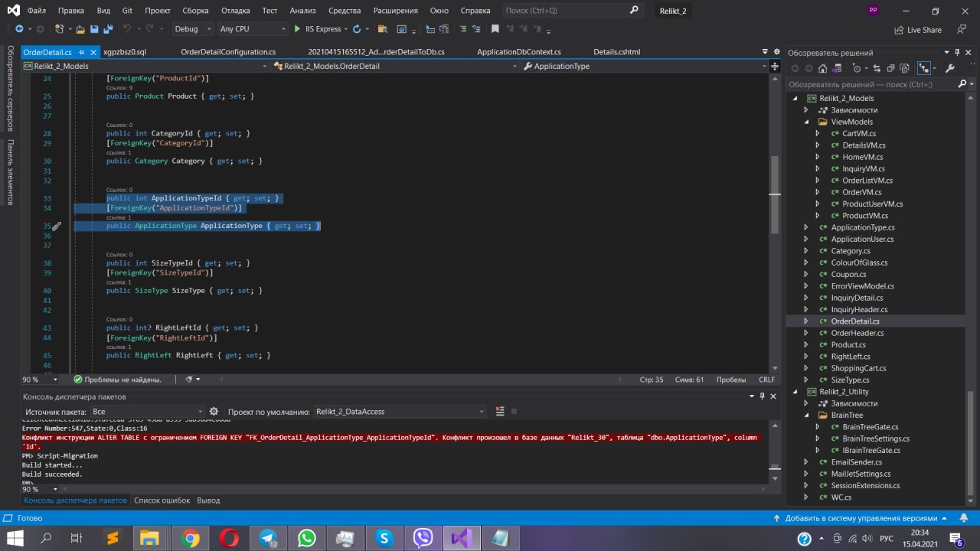Image resolution: width=980 pixels, height=551 pixels.
Task: Pin the OrderDetail.cs tab
Action: click(x=80, y=52)
